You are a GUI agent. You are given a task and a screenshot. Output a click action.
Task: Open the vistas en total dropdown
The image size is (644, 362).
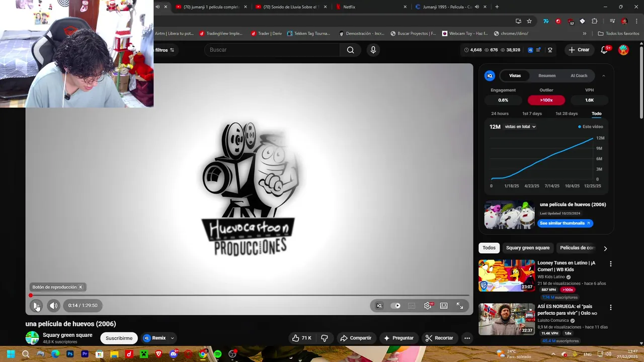pos(520,127)
